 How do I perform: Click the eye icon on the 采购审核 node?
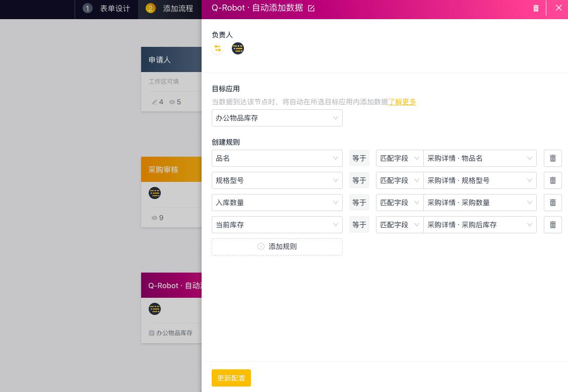[155, 218]
